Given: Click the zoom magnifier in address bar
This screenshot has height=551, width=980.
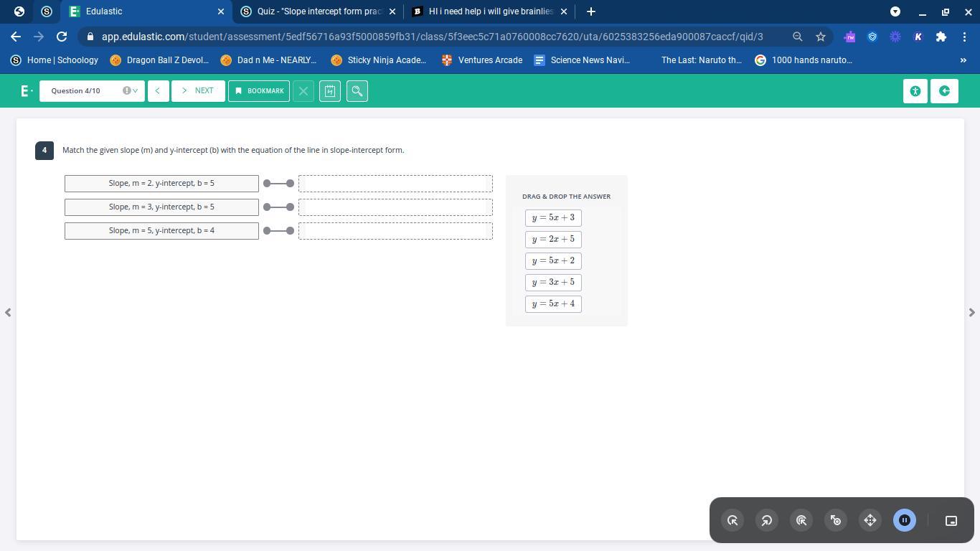Looking at the screenshot, I should 797,37.
